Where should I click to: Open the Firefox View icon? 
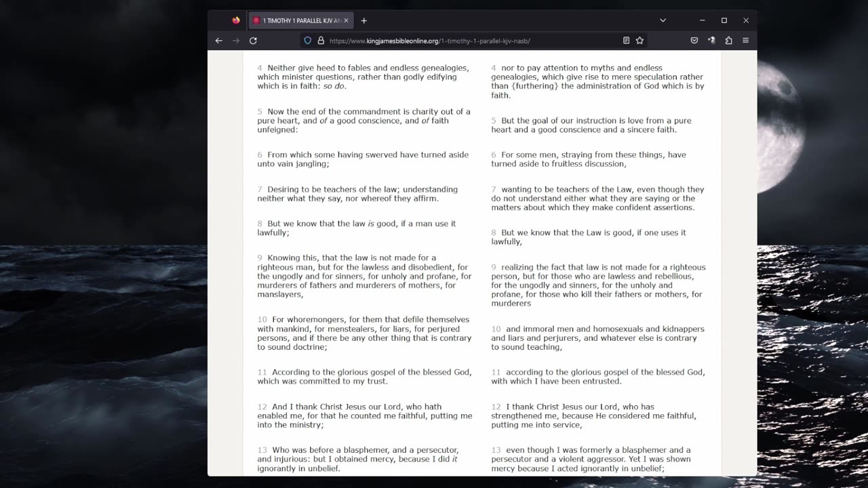coord(236,20)
